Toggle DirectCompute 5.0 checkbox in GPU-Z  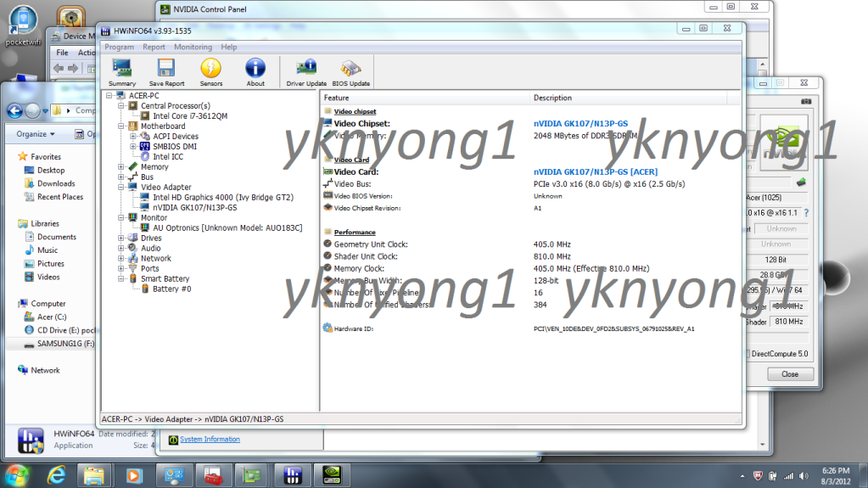pyautogui.click(x=748, y=354)
